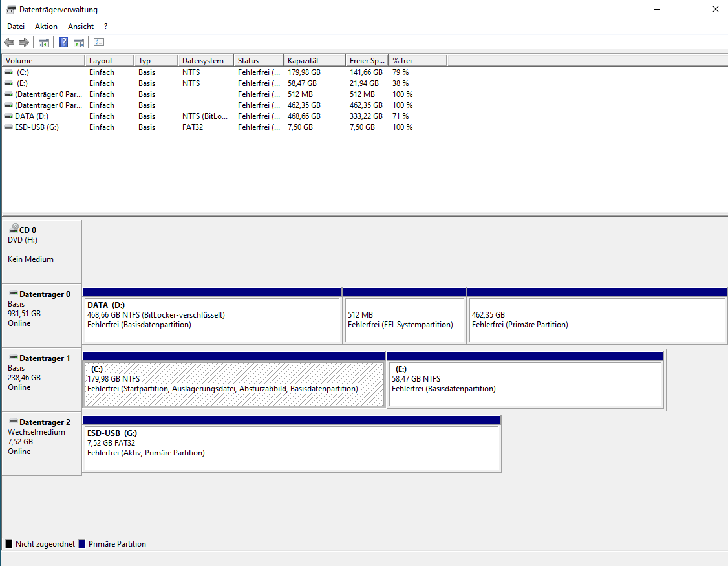
Task: Sort by the Kapazität column header
Action: (x=314, y=60)
